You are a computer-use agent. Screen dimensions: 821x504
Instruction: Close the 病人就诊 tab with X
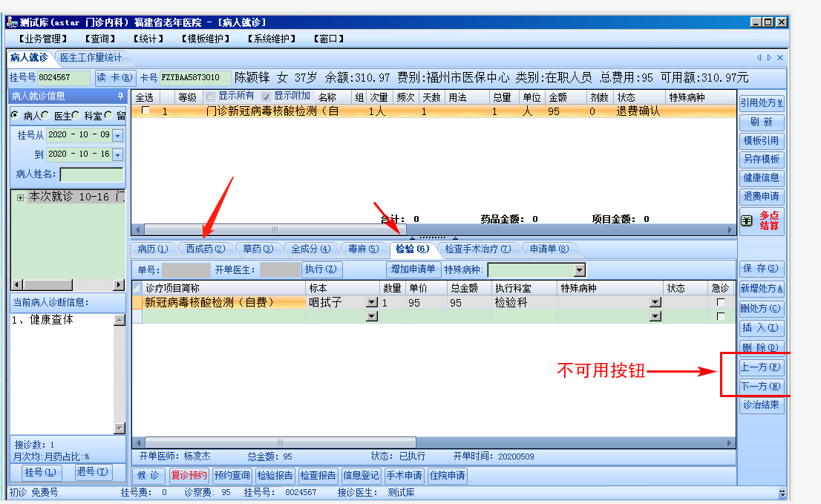pyautogui.click(x=780, y=58)
